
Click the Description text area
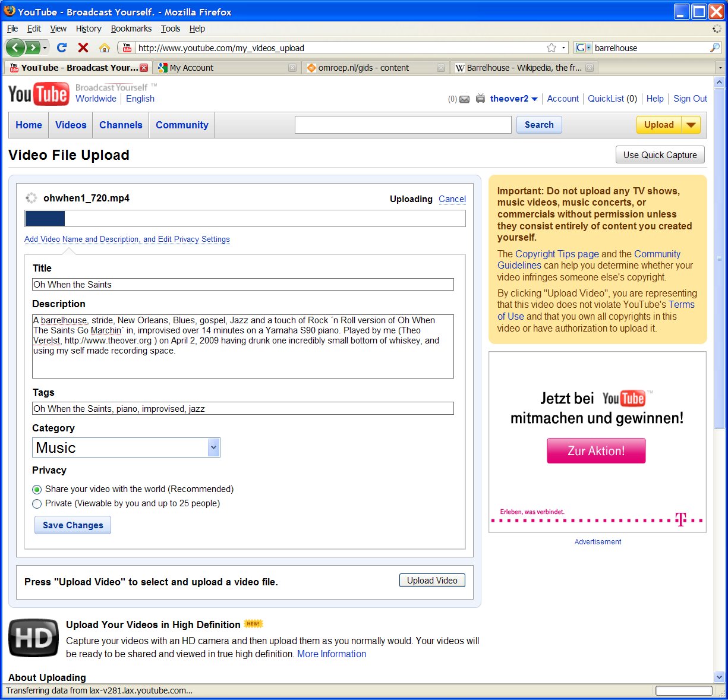coord(243,346)
